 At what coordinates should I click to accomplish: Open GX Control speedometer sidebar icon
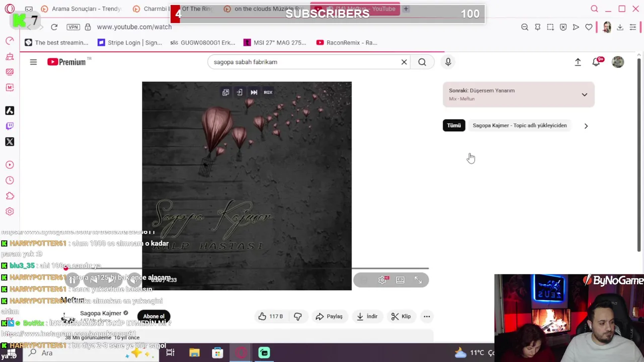pyautogui.click(x=10, y=41)
